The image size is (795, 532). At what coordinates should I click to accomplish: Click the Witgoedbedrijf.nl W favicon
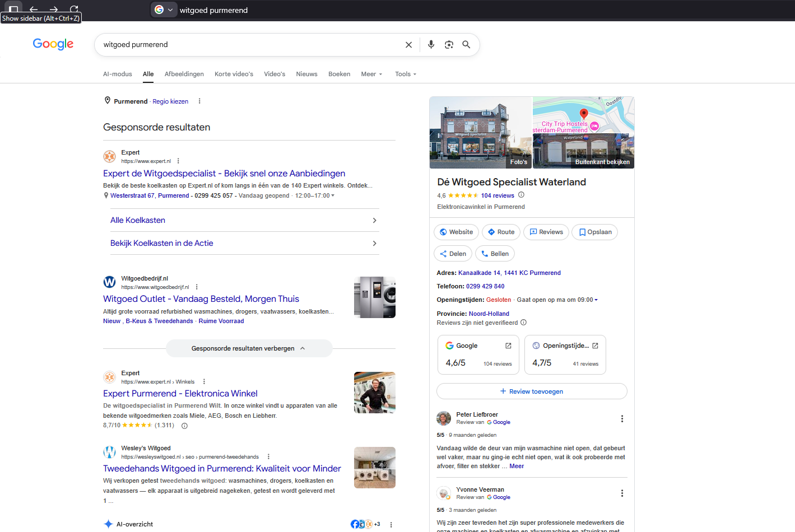coord(109,282)
